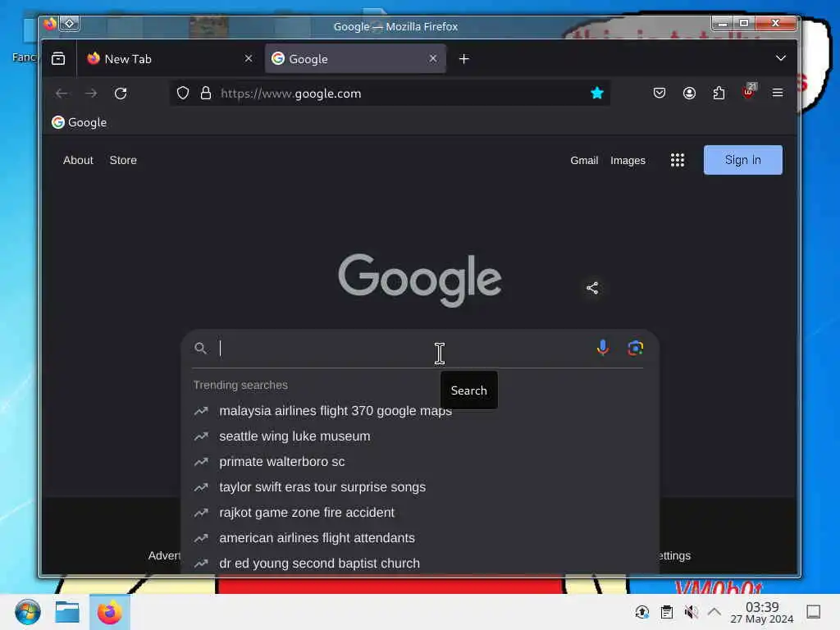Toggle keep-above pin icon in title bar
The width and height of the screenshot is (840, 630).
[70, 24]
